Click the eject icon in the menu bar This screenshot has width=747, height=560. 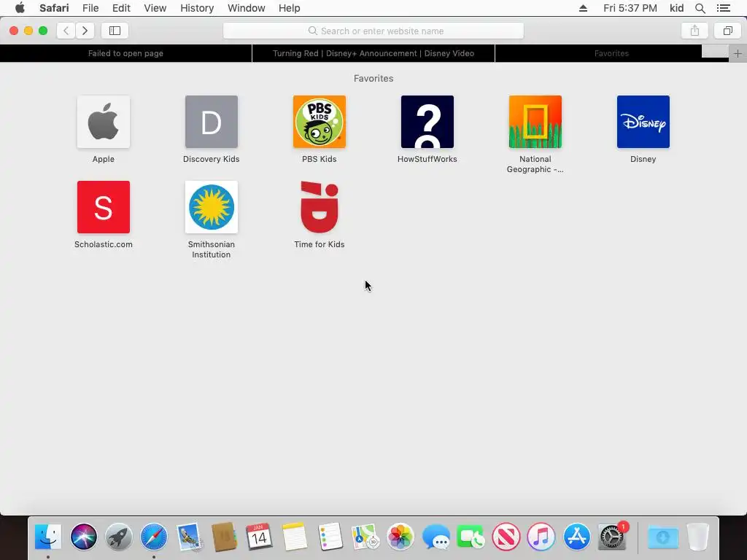(x=583, y=8)
